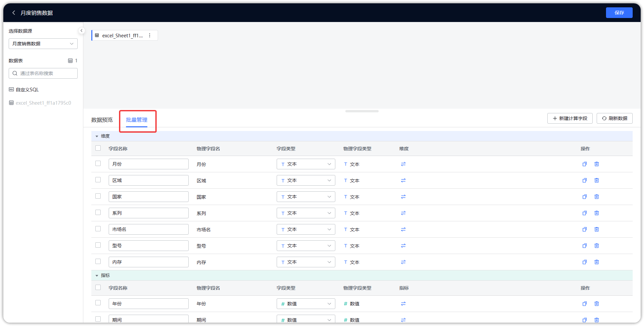Collapse the left data source panel
Viewport: 644px width, 326px height.
(x=81, y=31)
